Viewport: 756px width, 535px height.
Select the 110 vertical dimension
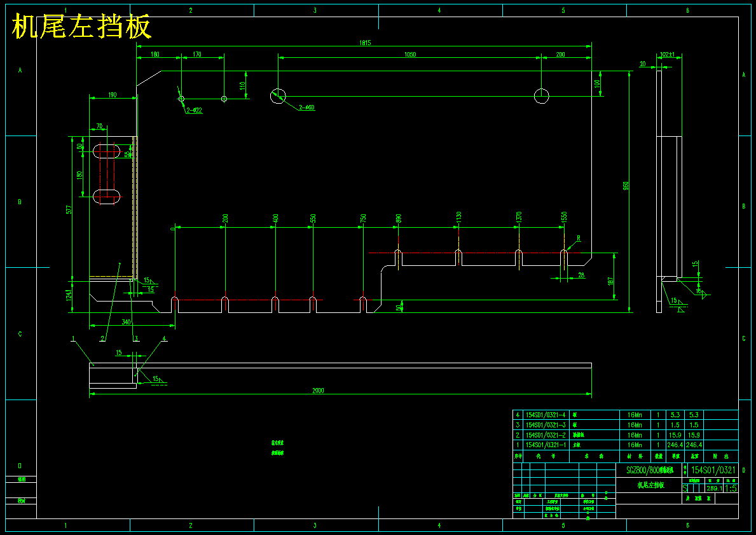click(x=242, y=87)
